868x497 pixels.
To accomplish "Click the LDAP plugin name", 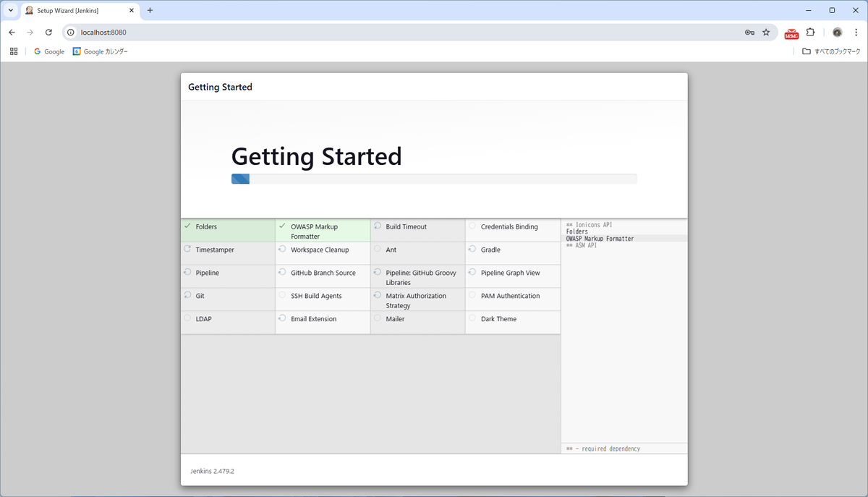I will click(204, 319).
